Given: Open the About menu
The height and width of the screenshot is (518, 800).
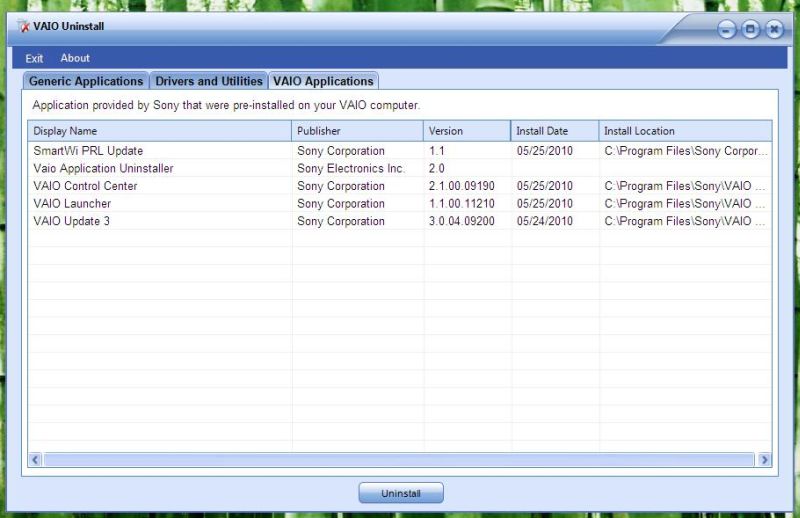Looking at the screenshot, I should 75,58.
